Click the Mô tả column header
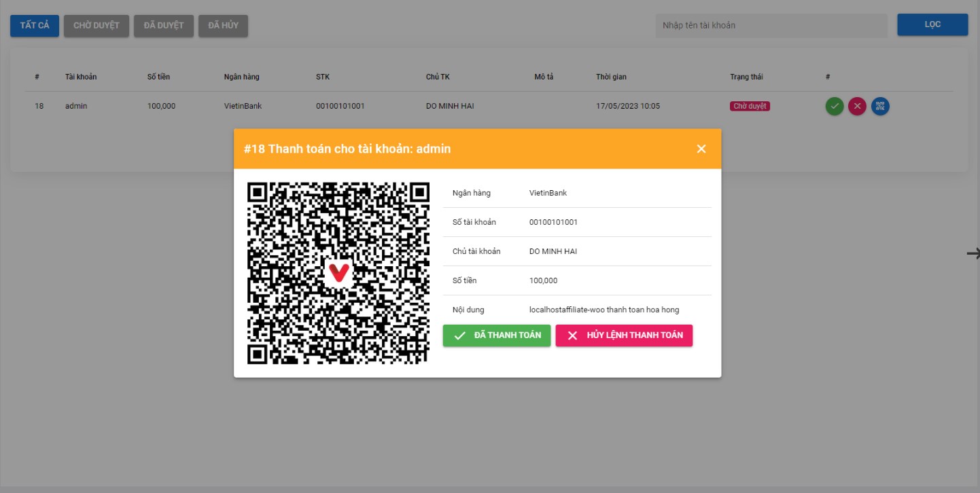Image resolution: width=980 pixels, height=493 pixels. coord(544,77)
